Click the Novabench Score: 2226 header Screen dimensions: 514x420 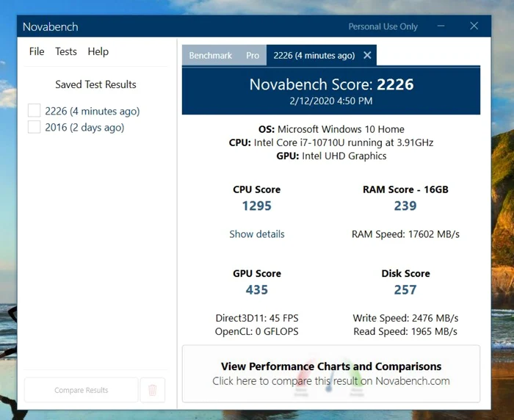coord(331,84)
